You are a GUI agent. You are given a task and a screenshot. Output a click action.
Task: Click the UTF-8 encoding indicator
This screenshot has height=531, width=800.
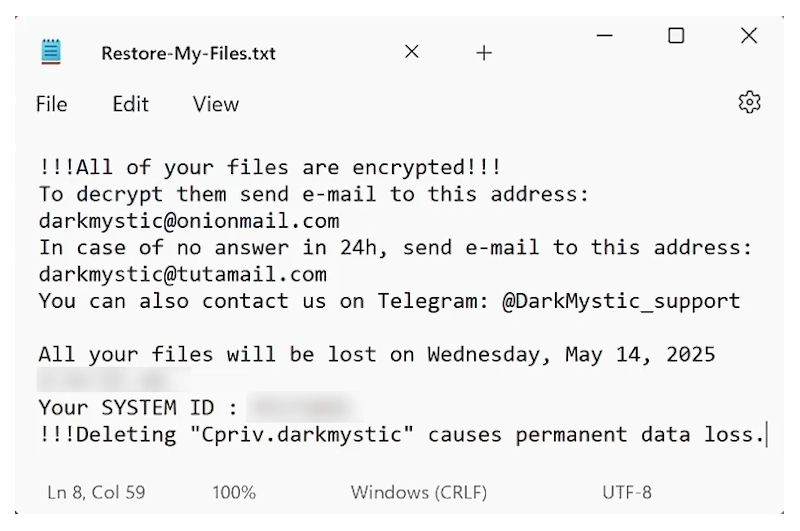pyautogui.click(x=627, y=492)
